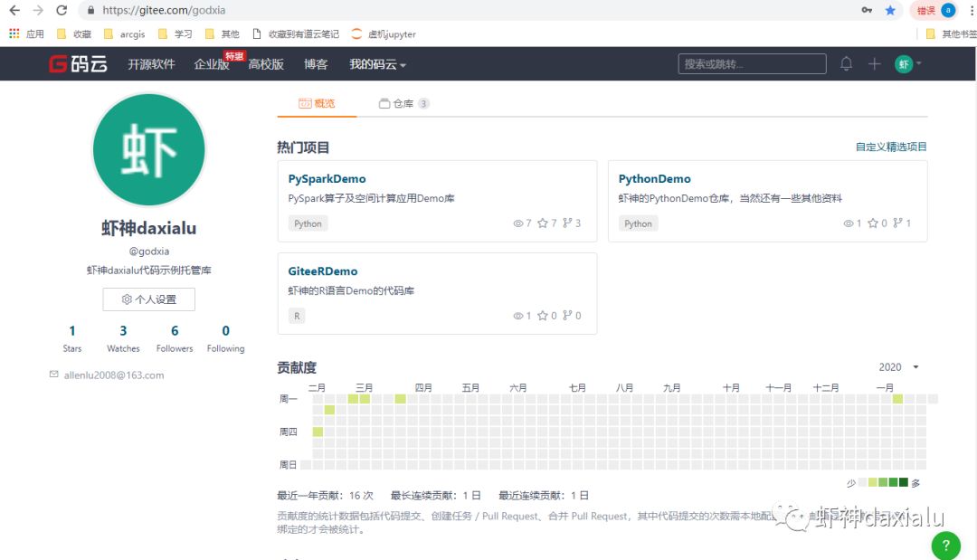Click GiteeRDemo fork icon
The image size is (977, 560).
point(567,316)
